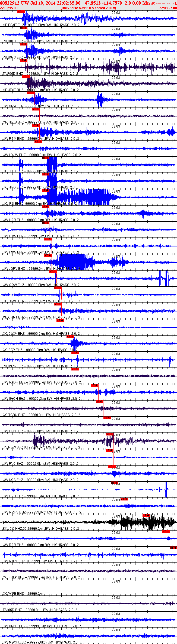Click the red pick marker on MB BSMT trace

(21, 12)
